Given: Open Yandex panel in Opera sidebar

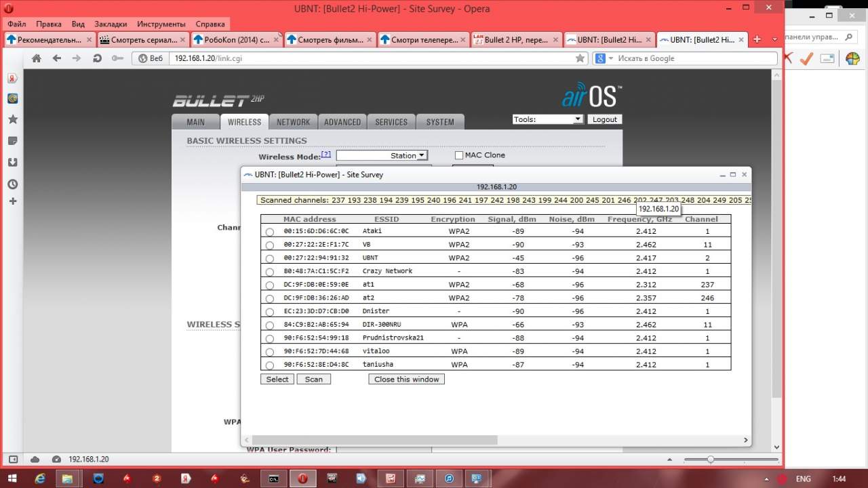Looking at the screenshot, I should [x=12, y=78].
